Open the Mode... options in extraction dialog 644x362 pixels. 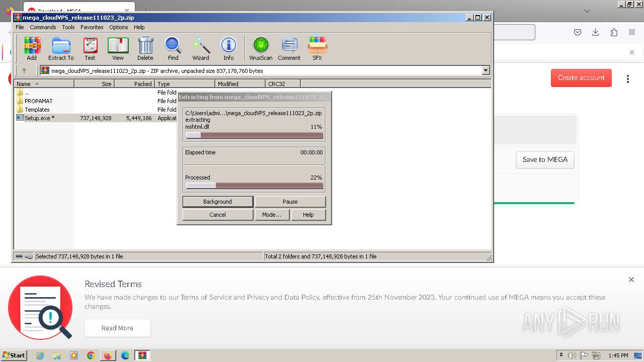tap(272, 215)
